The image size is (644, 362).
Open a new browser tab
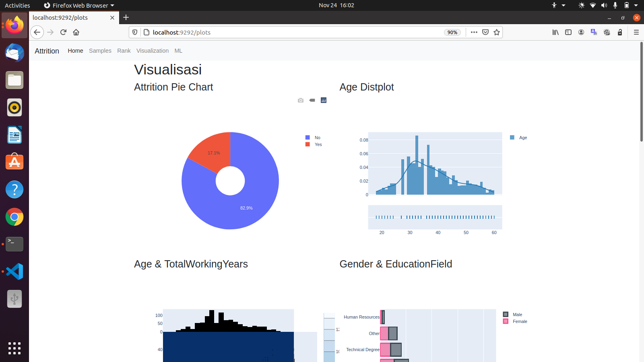[x=126, y=17]
